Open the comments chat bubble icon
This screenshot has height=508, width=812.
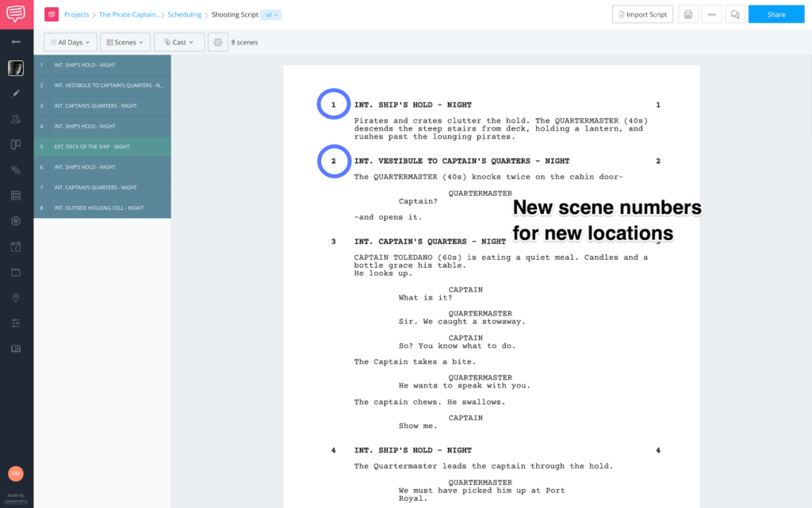pyautogui.click(x=735, y=14)
